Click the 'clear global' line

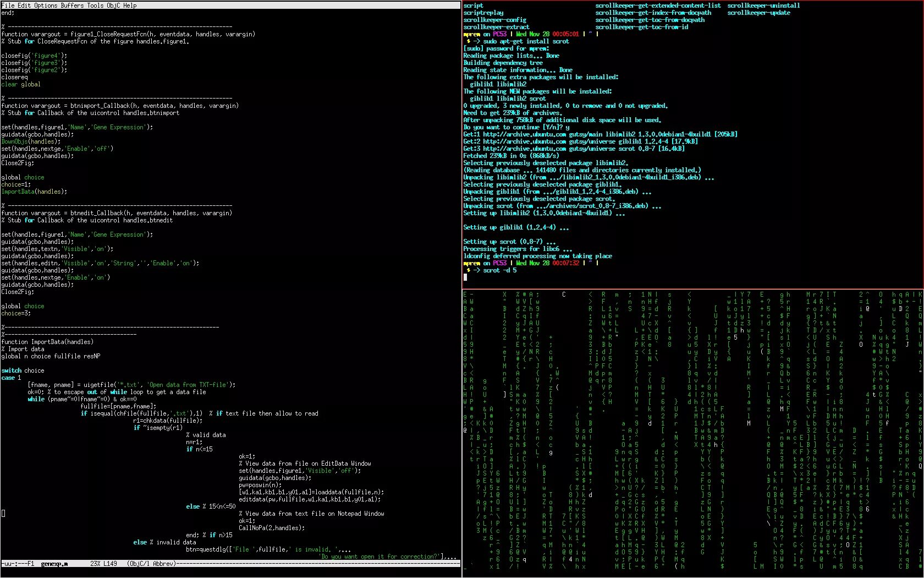tap(21, 84)
